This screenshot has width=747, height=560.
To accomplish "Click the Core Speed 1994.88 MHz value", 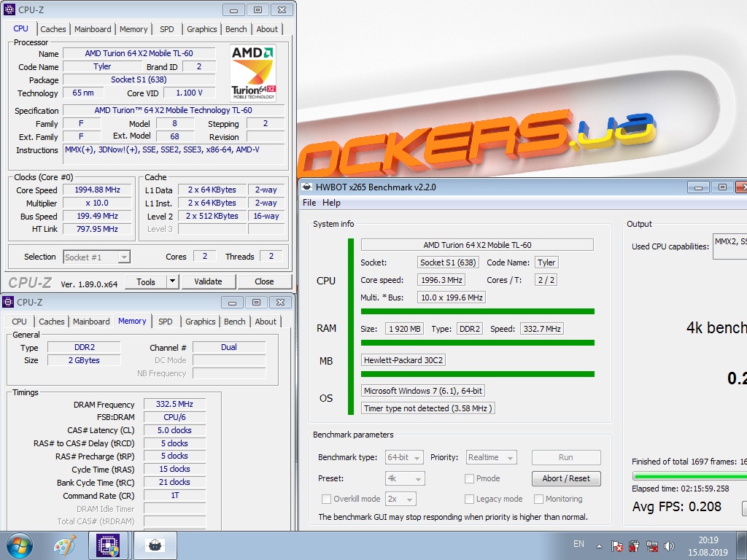I will pyautogui.click(x=97, y=190).
